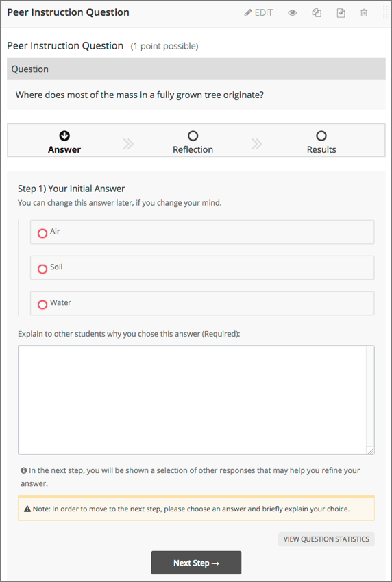Click the Next Step button
Viewport: 392px width, 582px height.
(x=196, y=563)
